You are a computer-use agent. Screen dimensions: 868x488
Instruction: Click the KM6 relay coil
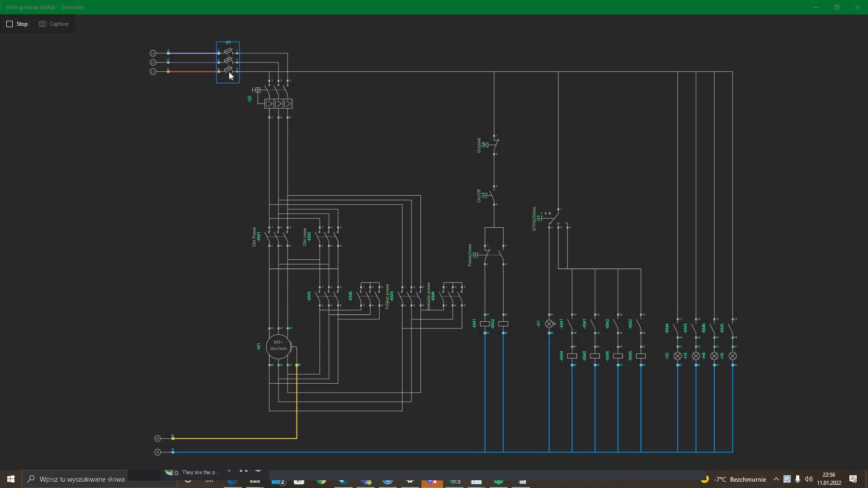click(x=618, y=356)
